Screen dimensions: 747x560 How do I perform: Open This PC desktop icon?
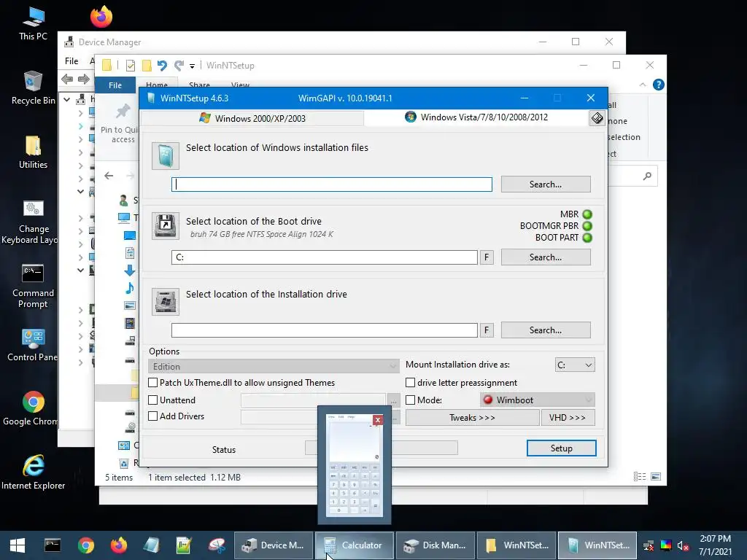(33, 23)
